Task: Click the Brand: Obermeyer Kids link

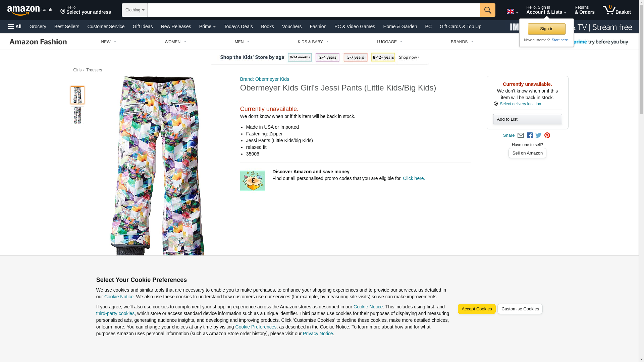Action: 264,79
